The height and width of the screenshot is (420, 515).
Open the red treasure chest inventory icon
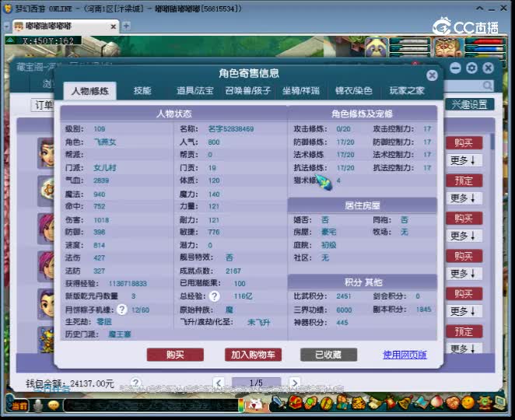(296, 402)
